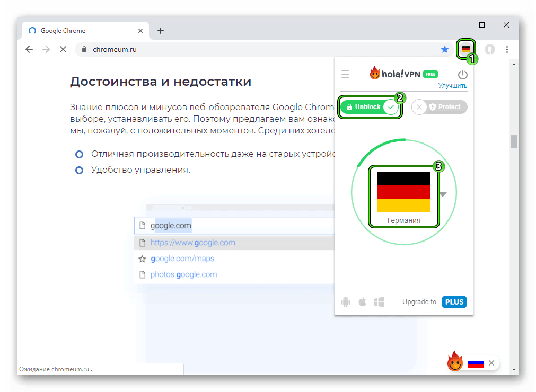
Task: Click the bookmark star icon
Action: click(445, 49)
